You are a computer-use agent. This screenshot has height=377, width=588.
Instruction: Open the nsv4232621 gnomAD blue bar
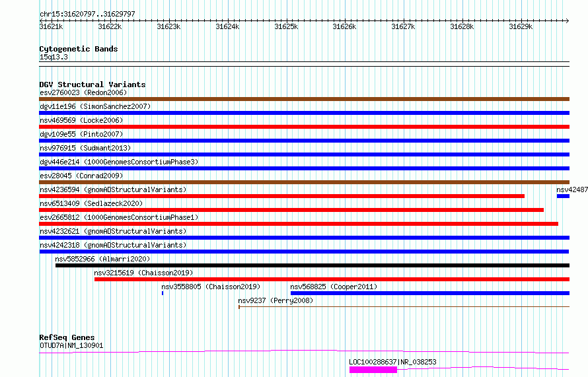tap(304, 238)
